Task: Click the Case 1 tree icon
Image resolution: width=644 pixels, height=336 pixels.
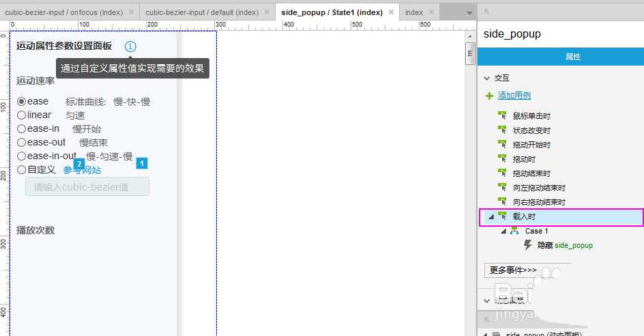Action: pyautogui.click(x=514, y=232)
